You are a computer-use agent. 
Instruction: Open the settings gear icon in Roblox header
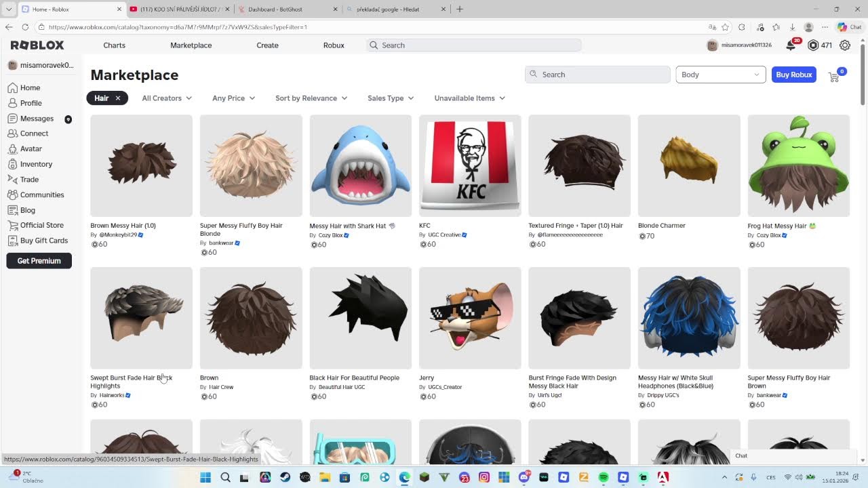(845, 45)
